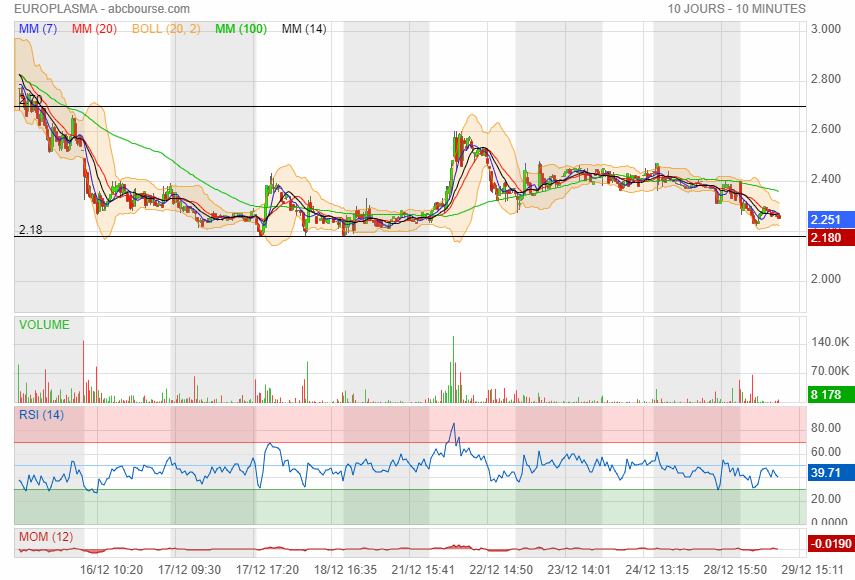Click the VOLUME panel label
This screenshot has height=580, width=855.
coord(44,325)
